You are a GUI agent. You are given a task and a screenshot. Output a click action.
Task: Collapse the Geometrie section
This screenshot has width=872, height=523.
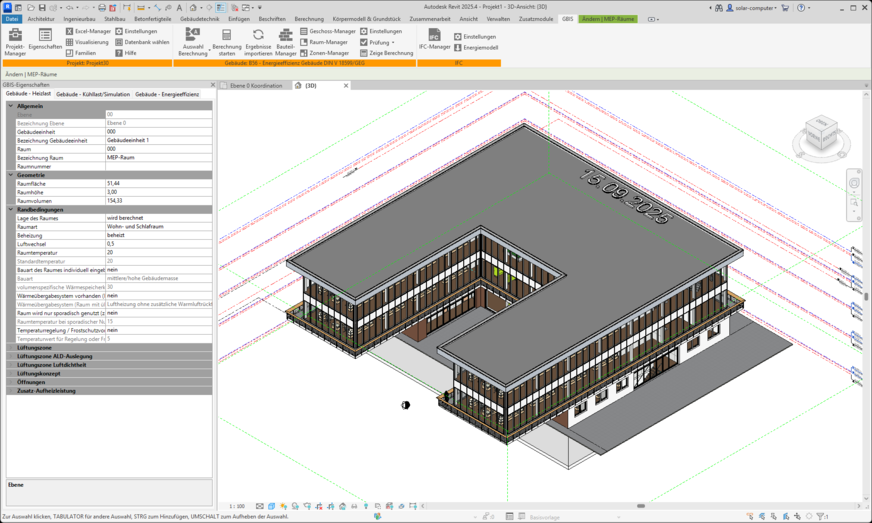point(11,175)
